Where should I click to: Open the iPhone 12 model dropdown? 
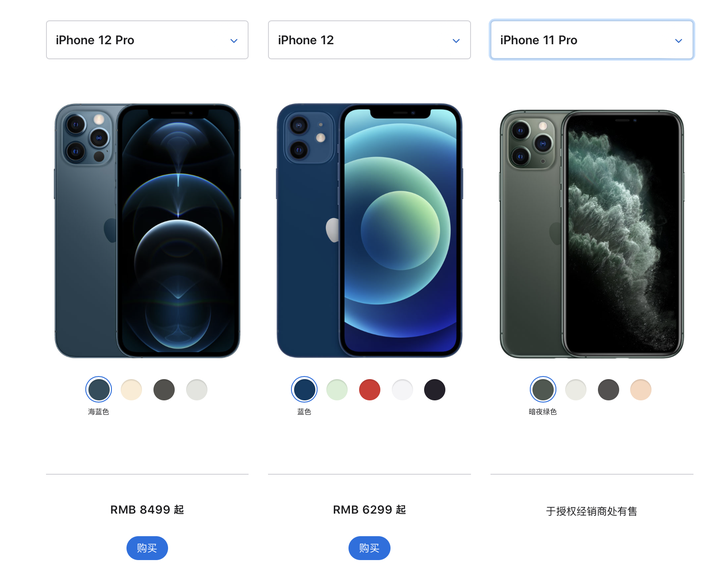point(369,40)
